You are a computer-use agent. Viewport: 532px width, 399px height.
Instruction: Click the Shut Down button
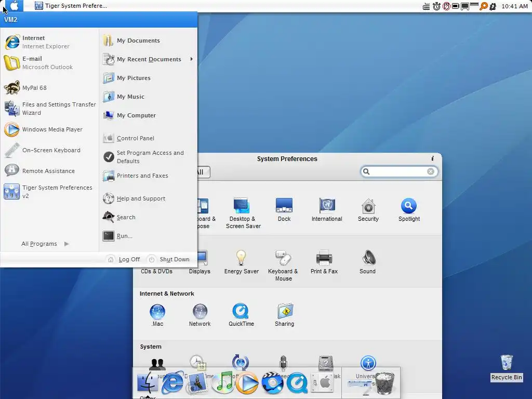coord(169,259)
